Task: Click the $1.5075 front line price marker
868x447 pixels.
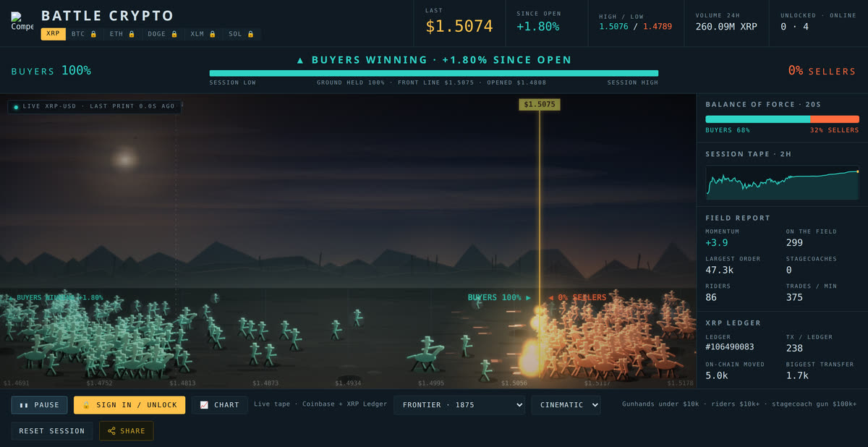Action: [540, 104]
